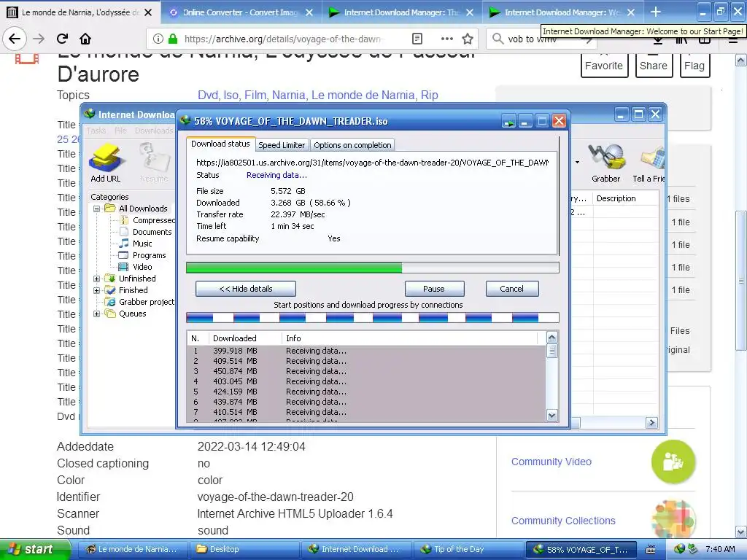
Task: Switch to Online Converter browser tab
Action: pos(241,12)
